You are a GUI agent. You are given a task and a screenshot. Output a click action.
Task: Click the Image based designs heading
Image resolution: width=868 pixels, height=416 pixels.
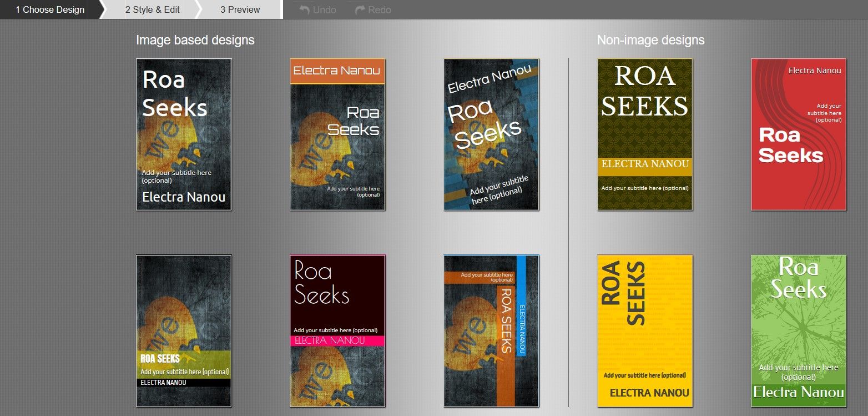(195, 40)
